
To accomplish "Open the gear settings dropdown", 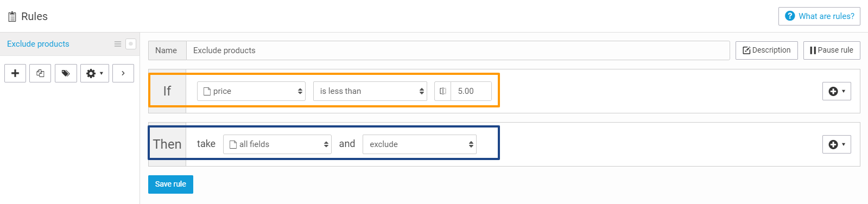I will (94, 73).
